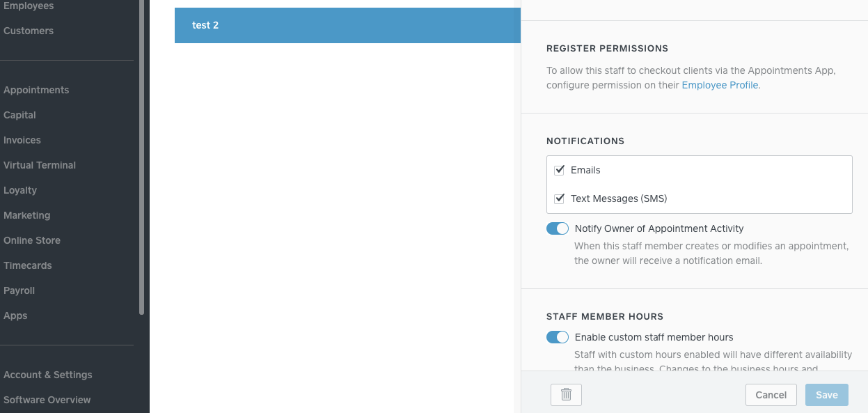868x413 pixels.
Task: Open Online Store menu item
Action: click(x=32, y=240)
